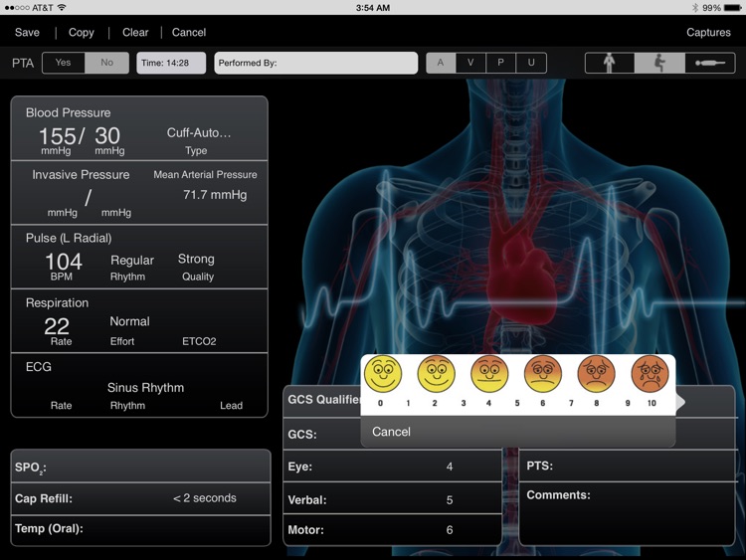746x560 pixels.
Task: Edit the Time 14:28 field
Action: 171,63
